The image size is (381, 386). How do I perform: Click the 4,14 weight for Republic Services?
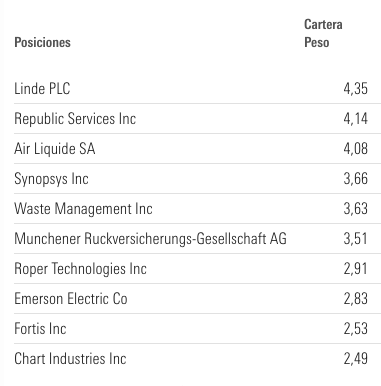coord(356,119)
